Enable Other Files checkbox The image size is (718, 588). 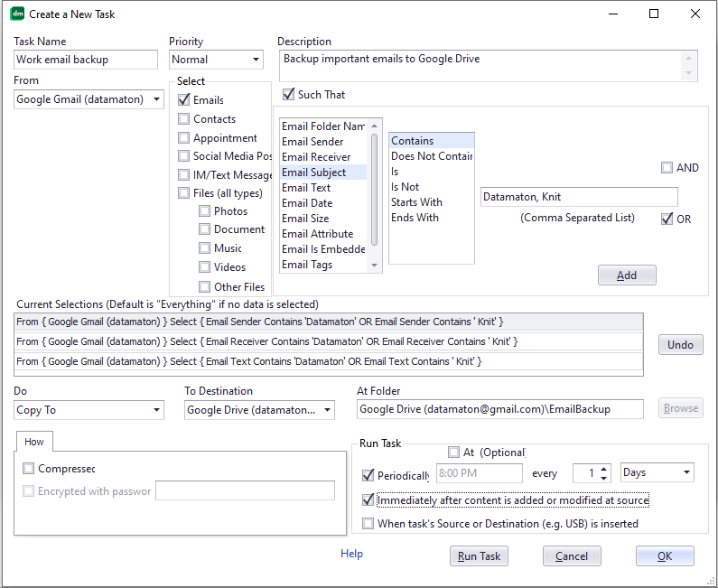[x=204, y=287]
